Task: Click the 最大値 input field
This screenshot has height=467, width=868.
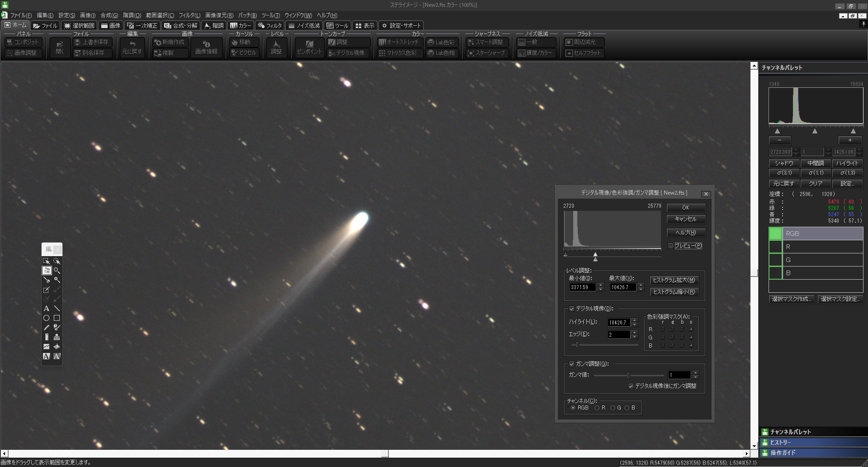Action: pos(623,287)
